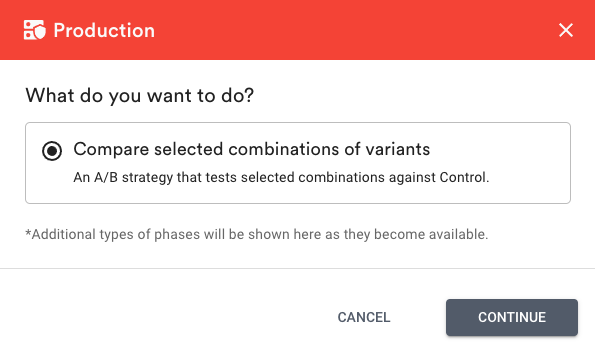Click the "Production" title in the header
The image size is (595, 364).
[x=104, y=30]
